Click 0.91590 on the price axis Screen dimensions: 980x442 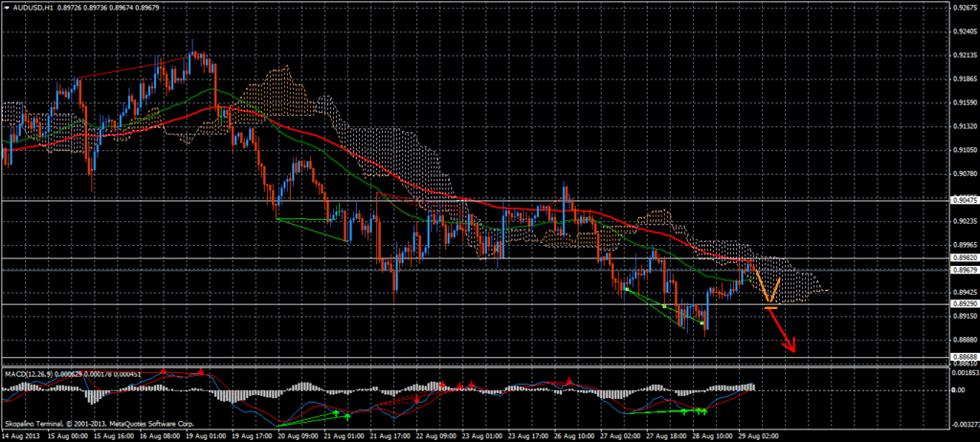(x=964, y=102)
